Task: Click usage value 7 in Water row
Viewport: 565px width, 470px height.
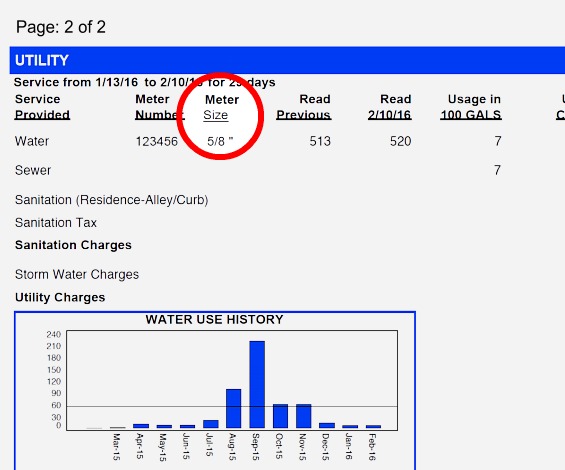Action: (x=498, y=141)
